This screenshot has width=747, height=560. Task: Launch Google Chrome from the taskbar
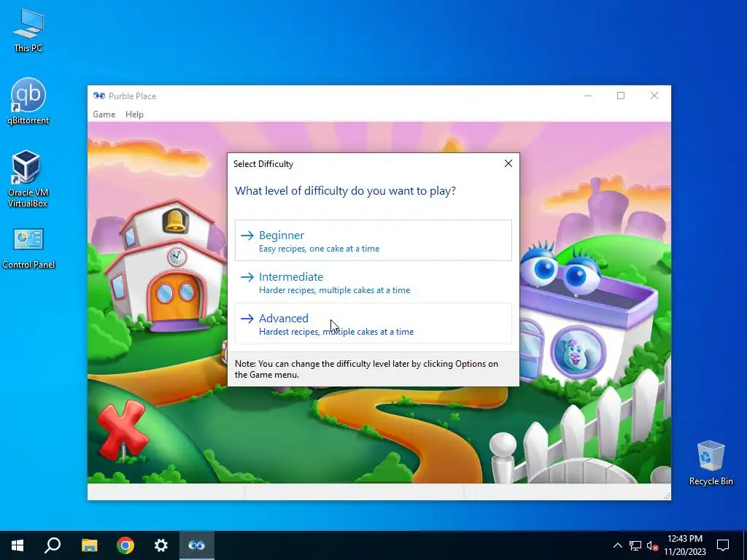coord(125,545)
